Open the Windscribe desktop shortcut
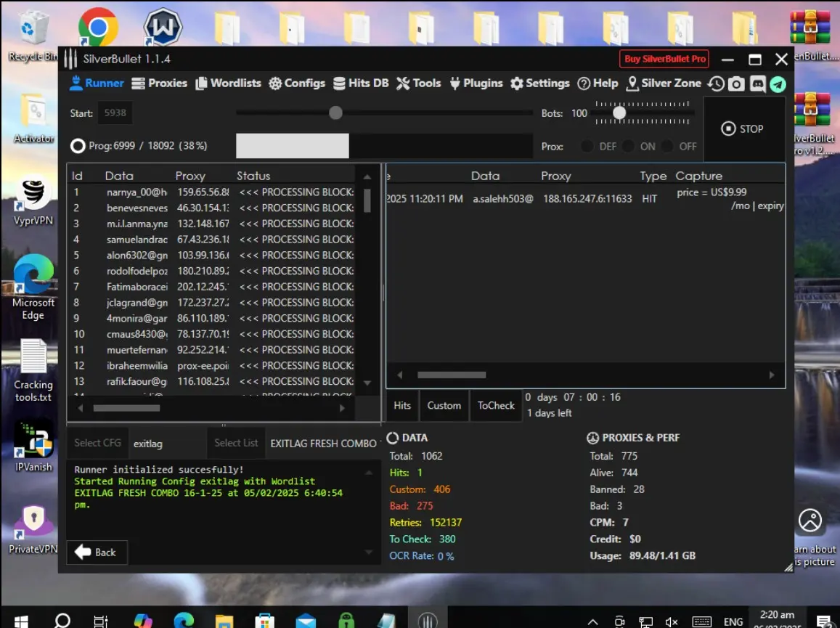 [x=163, y=27]
